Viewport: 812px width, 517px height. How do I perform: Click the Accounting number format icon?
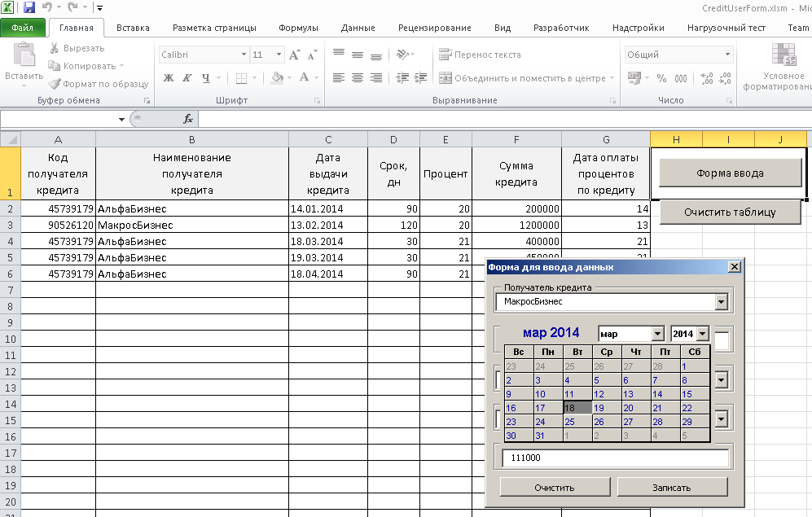click(634, 77)
